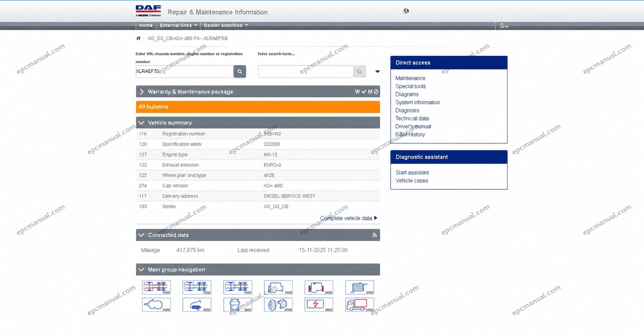The height and width of the screenshot is (336, 644).
Task: Click the Direct access panel header
Action: [x=449, y=63]
